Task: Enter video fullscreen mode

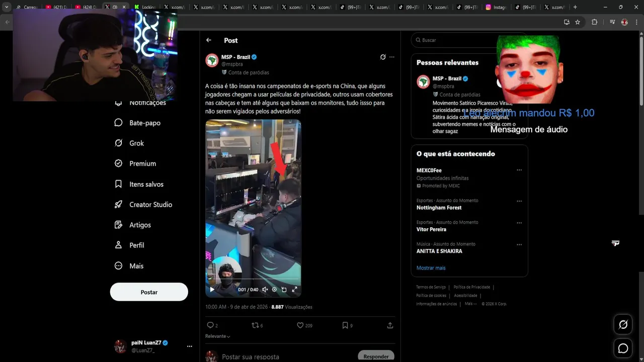Action: [x=294, y=289]
